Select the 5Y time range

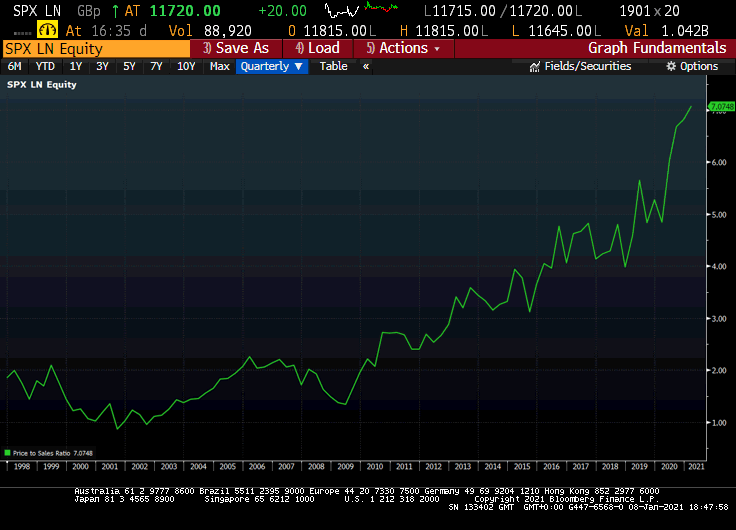129,66
